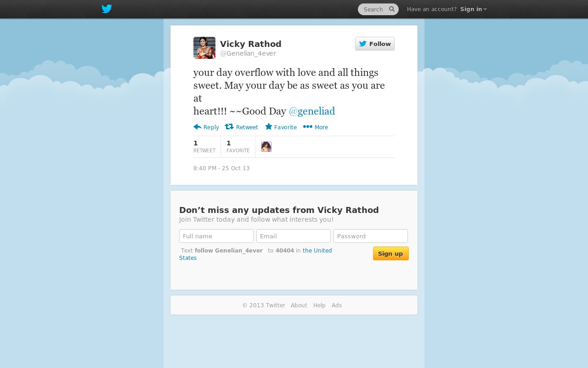Open the small avatar of the favoriting user

266,147
